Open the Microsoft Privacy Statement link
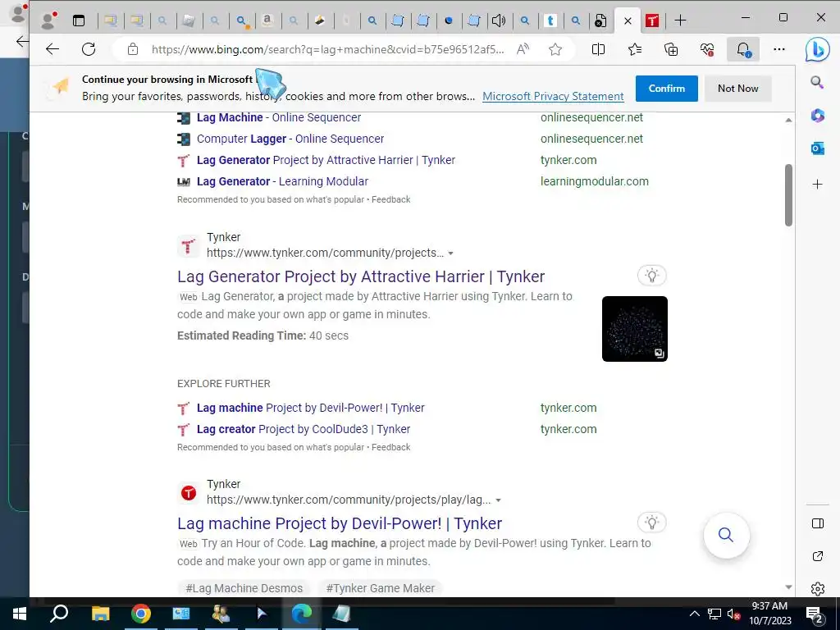The height and width of the screenshot is (630, 840). pos(553,97)
